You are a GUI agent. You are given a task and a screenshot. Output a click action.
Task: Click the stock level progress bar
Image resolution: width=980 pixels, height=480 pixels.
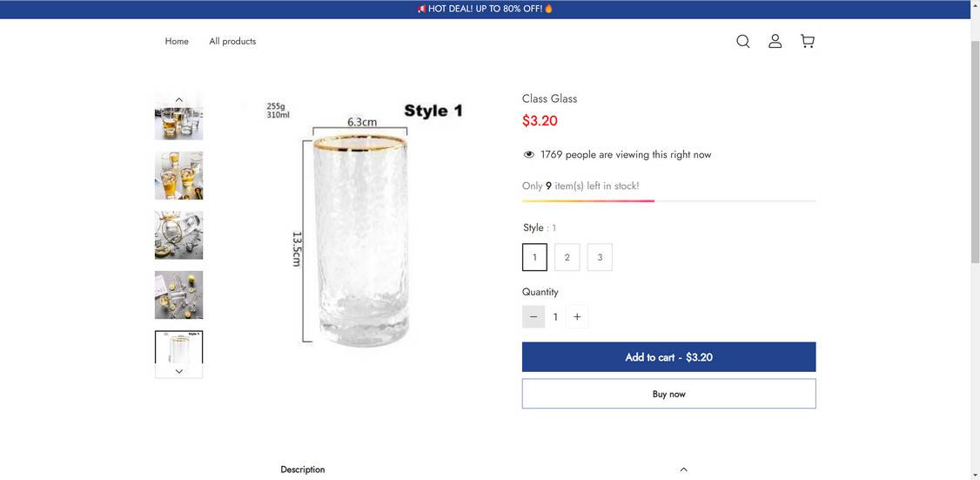(668, 201)
